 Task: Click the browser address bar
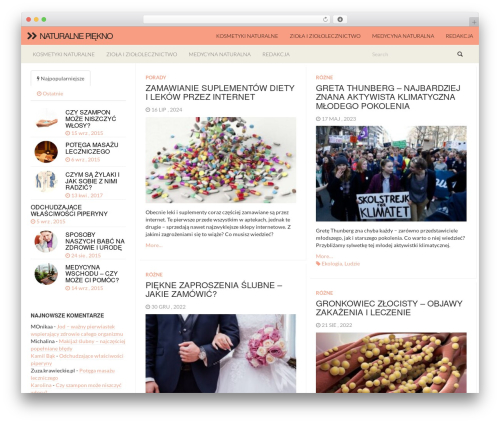point(237,19)
